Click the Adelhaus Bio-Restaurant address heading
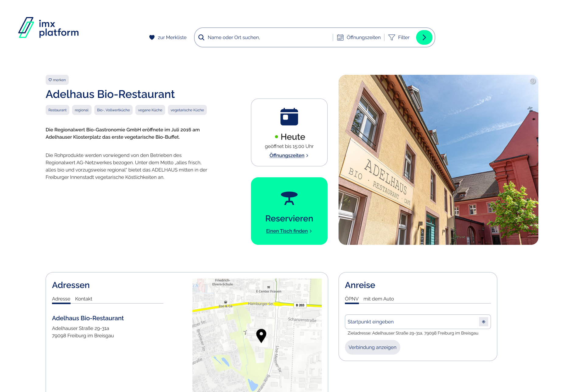Screen dimensions: 584x392 click(x=88, y=318)
